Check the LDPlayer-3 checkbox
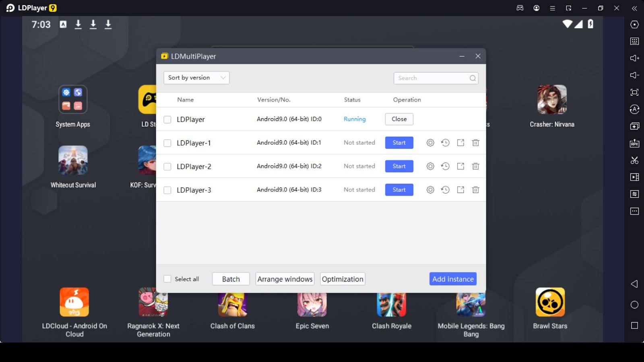This screenshot has height=362, width=644. [167, 190]
